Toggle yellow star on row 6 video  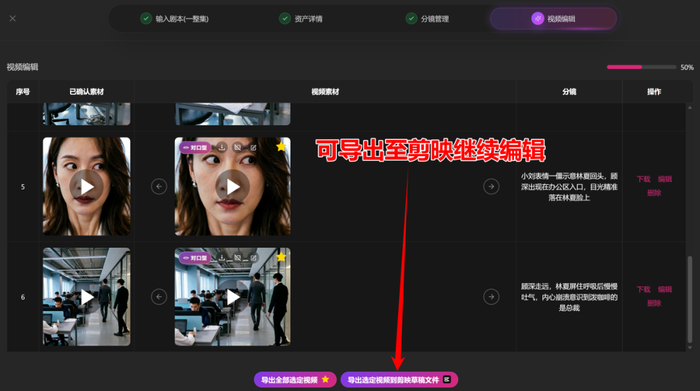point(281,257)
